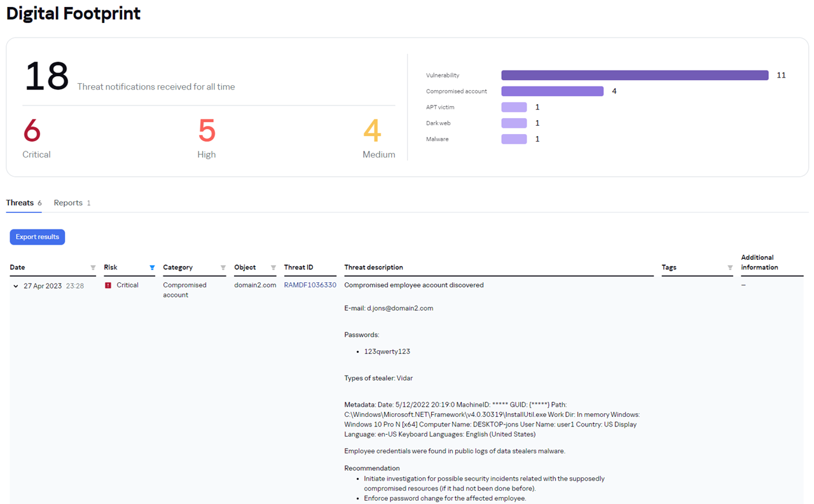Click the Digital Footprint page title
This screenshot has height=504, width=814.
pyautogui.click(x=74, y=13)
